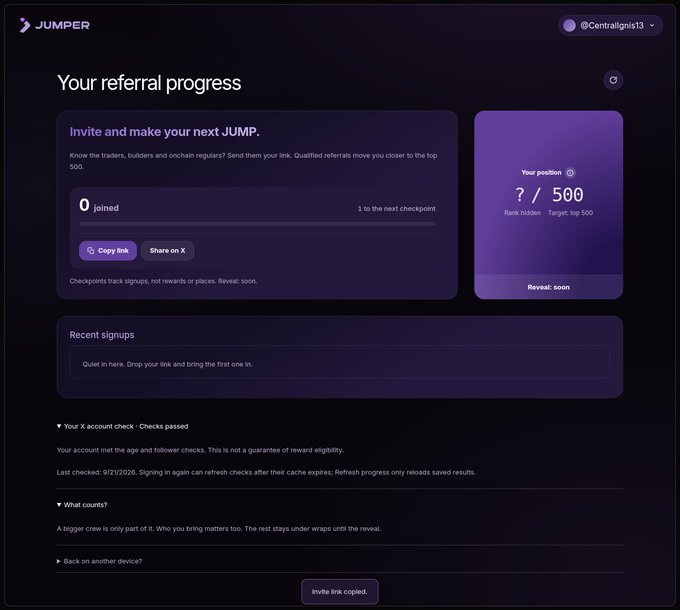Open the @CentralIgnis13 account dropdown chevron
Screen dimensions: 680x610
[652, 26]
